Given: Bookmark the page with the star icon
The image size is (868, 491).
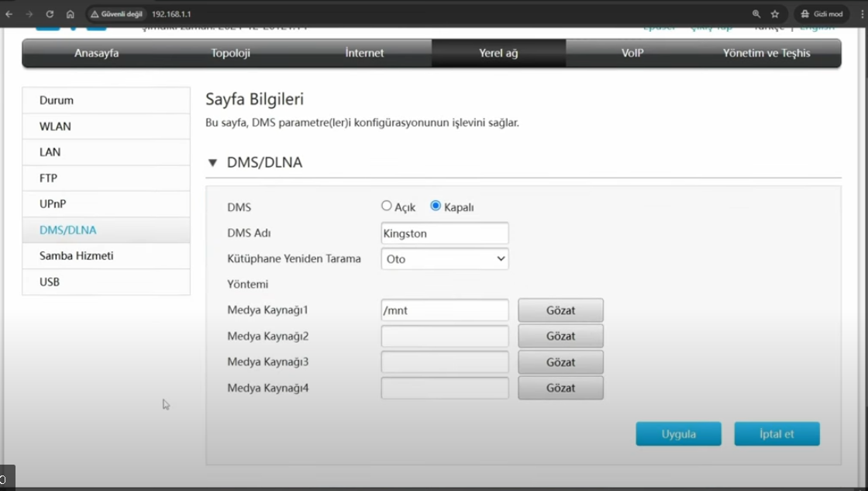Looking at the screenshot, I should click(x=774, y=13).
